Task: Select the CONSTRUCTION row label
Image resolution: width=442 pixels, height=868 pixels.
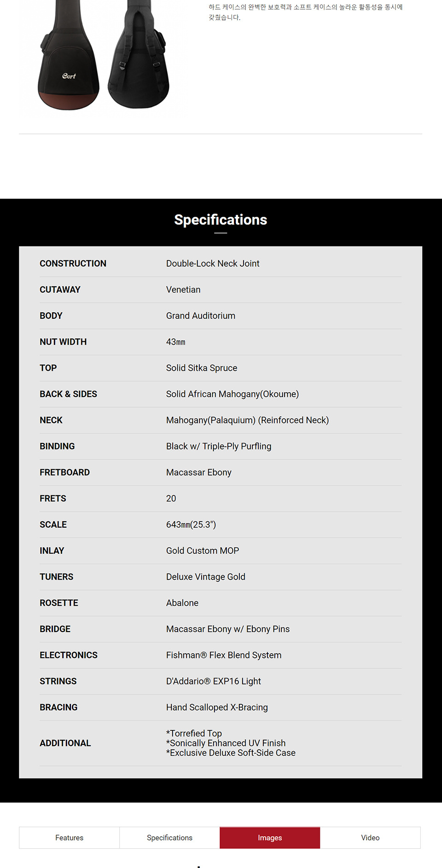Action: pyautogui.click(x=73, y=264)
